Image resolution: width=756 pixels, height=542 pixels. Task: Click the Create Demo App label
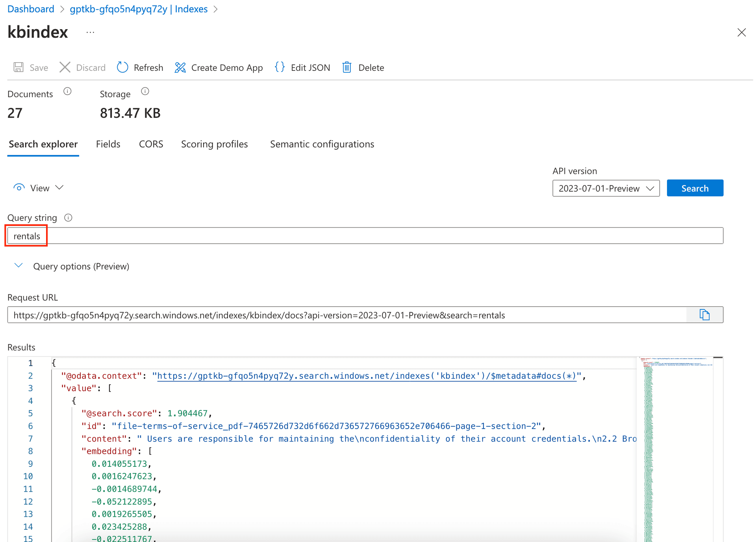pos(227,68)
